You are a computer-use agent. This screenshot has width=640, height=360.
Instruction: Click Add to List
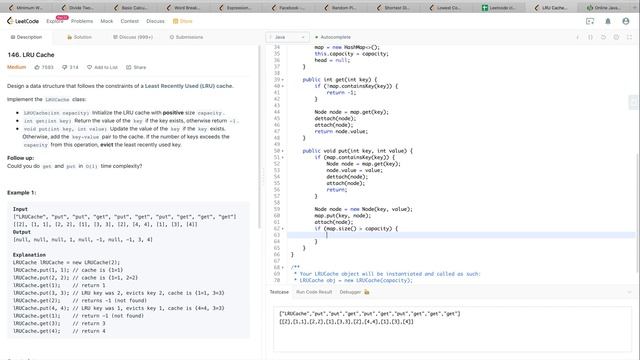pos(102,67)
